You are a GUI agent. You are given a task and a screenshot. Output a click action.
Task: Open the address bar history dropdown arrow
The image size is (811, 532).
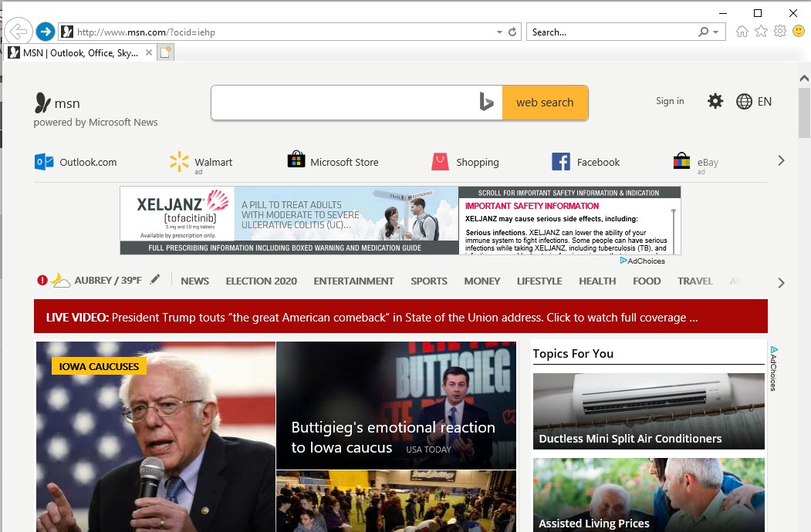click(x=499, y=32)
